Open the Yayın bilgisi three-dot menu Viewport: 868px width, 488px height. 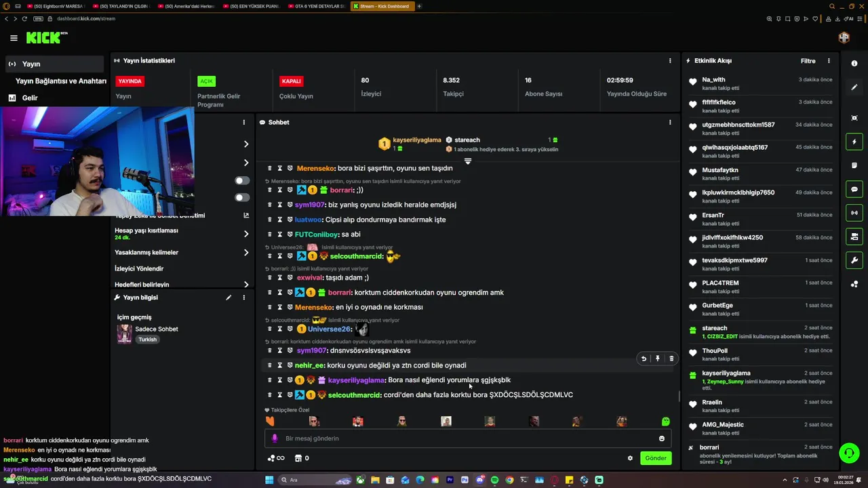(244, 298)
